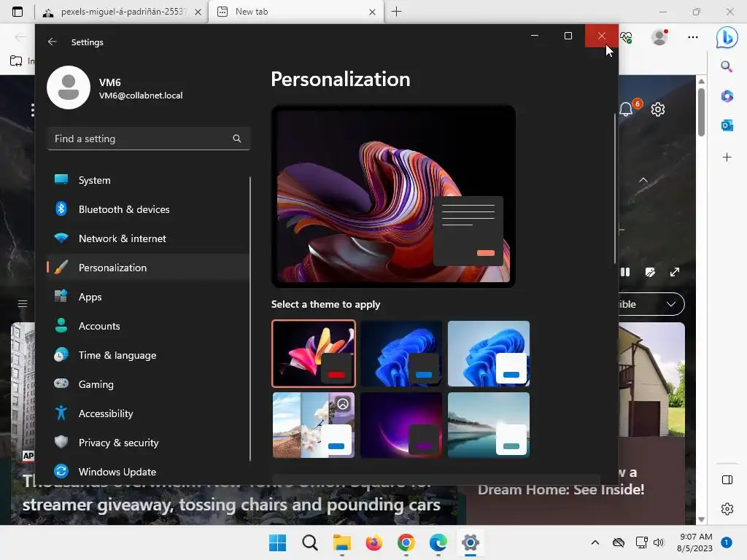Apply the Windows dark blue bloom theme
Viewport: 747px width, 560px height.
click(401, 354)
